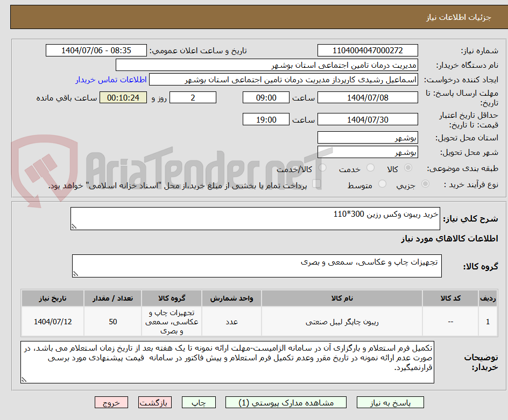Image resolution: width=508 pixels, height=420 pixels.
Task: Click the validity hour field 19:00
Action: 266,119
